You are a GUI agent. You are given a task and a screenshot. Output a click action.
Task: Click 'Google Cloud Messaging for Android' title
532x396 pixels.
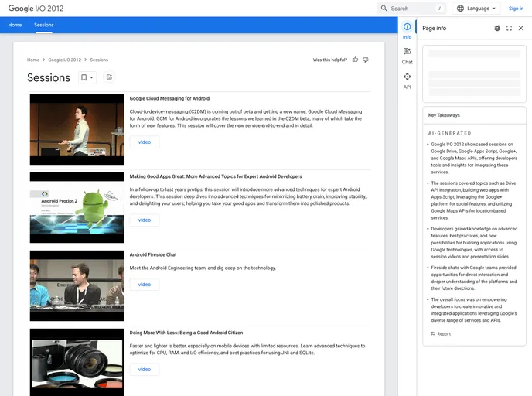click(169, 98)
